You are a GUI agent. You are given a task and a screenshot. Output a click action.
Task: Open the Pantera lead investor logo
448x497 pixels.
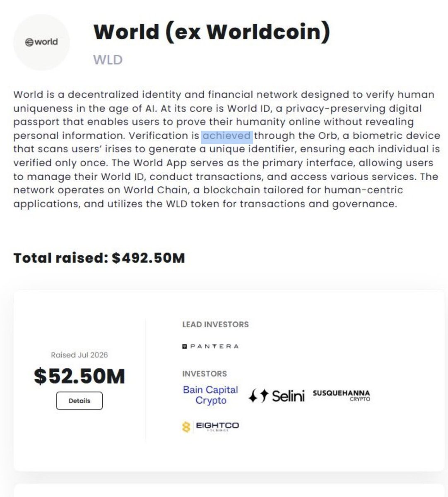210,346
